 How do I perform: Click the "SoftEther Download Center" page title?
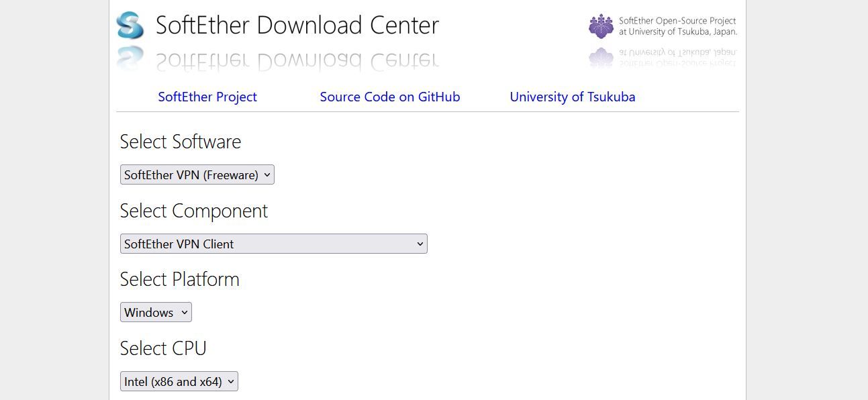pos(297,25)
